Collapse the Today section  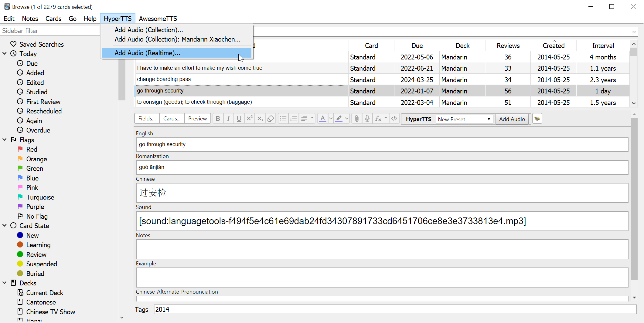tap(5, 54)
